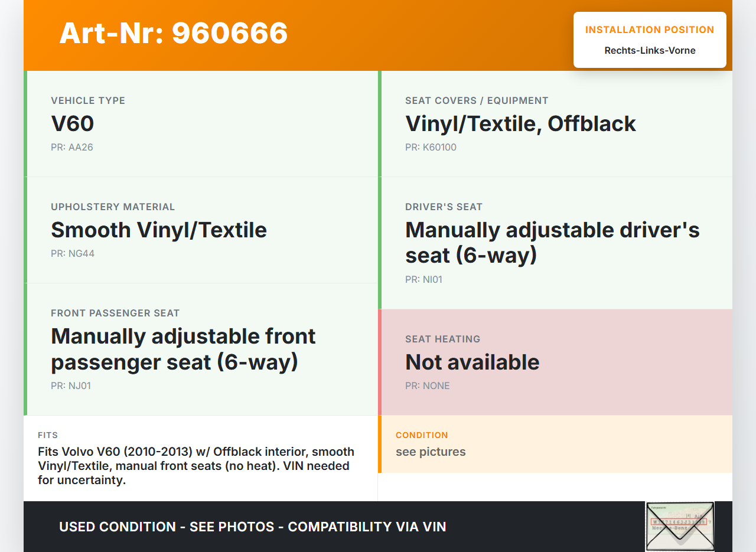Click the Upholstery Material label
756x552 pixels.
click(x=113, y=207)
